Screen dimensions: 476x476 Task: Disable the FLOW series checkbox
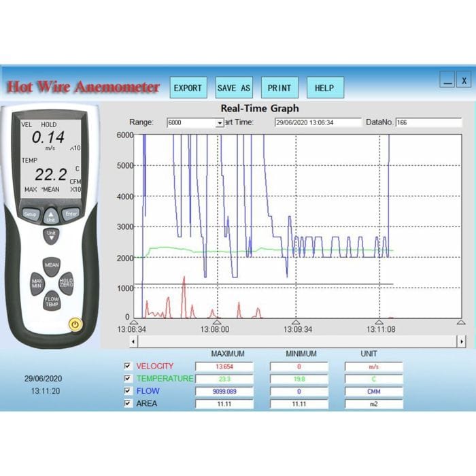[127, 391]
